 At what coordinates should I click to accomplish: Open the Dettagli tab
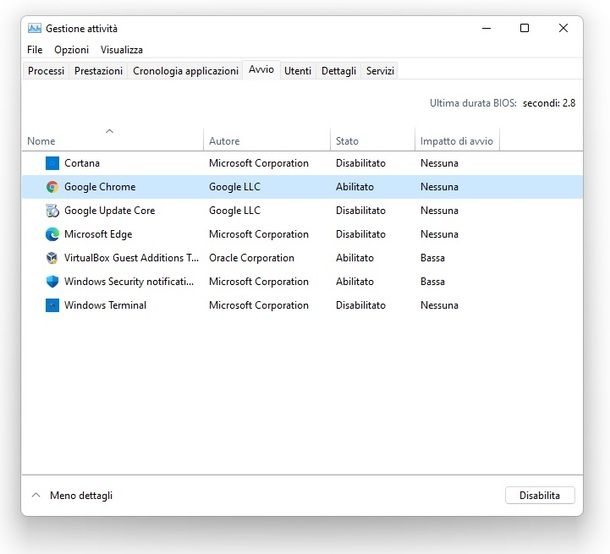[x=339, y=71]
